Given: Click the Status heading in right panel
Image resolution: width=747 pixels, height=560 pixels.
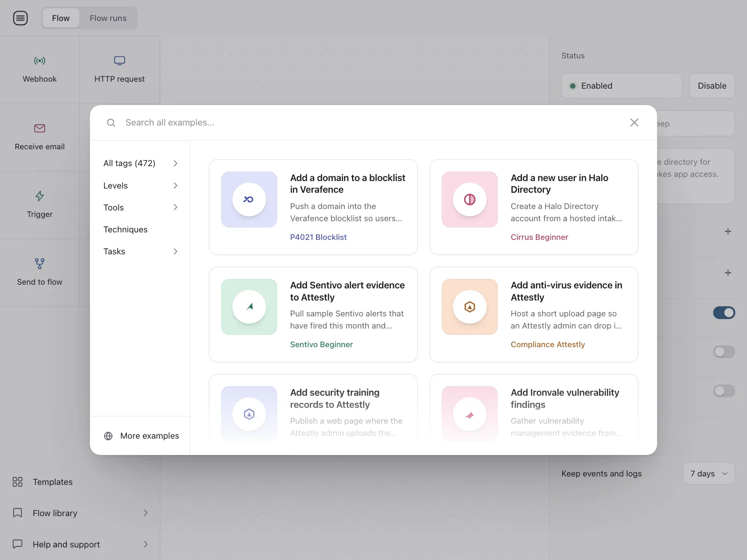Looking at the screenshot, I should pos(573,56).
